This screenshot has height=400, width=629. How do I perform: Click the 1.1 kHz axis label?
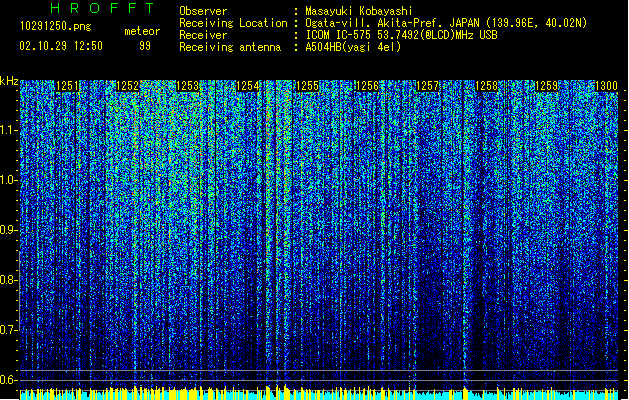[x=9, y=130]
